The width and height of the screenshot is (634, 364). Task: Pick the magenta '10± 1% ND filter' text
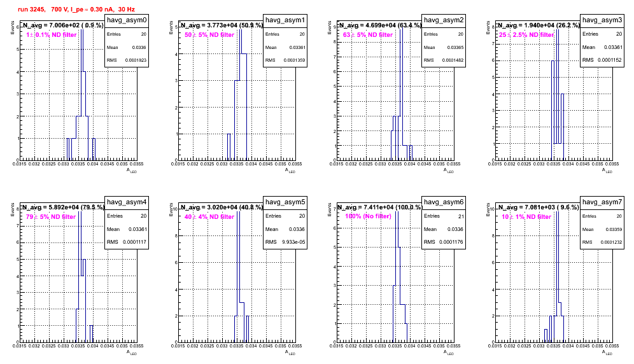point(526,217)
